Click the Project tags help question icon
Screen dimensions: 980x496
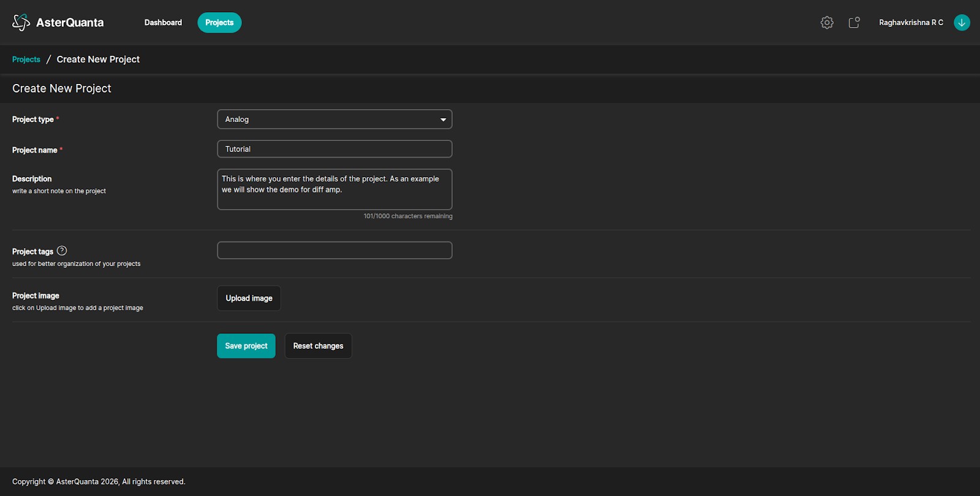point(62,251)
